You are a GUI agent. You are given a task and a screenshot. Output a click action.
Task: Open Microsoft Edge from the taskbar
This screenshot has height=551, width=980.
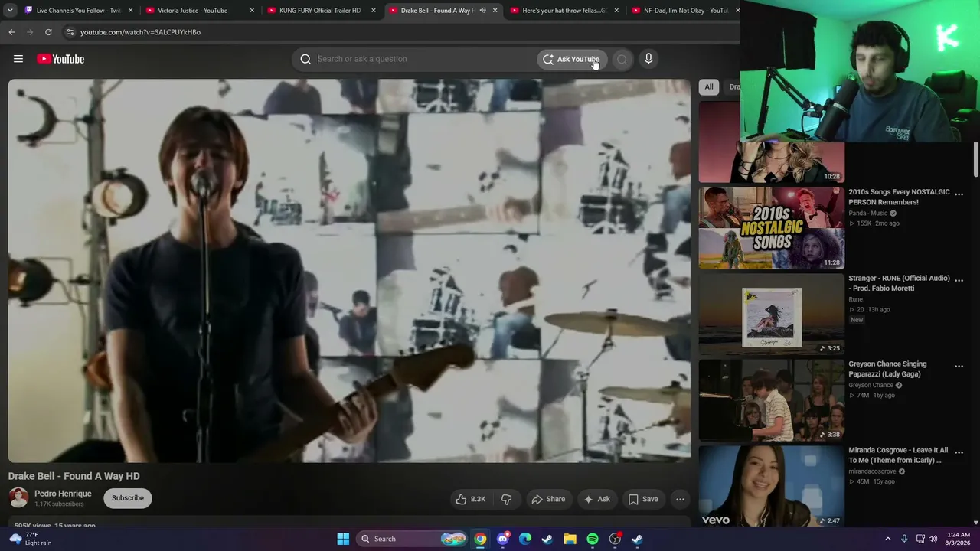tap(524, 539)
